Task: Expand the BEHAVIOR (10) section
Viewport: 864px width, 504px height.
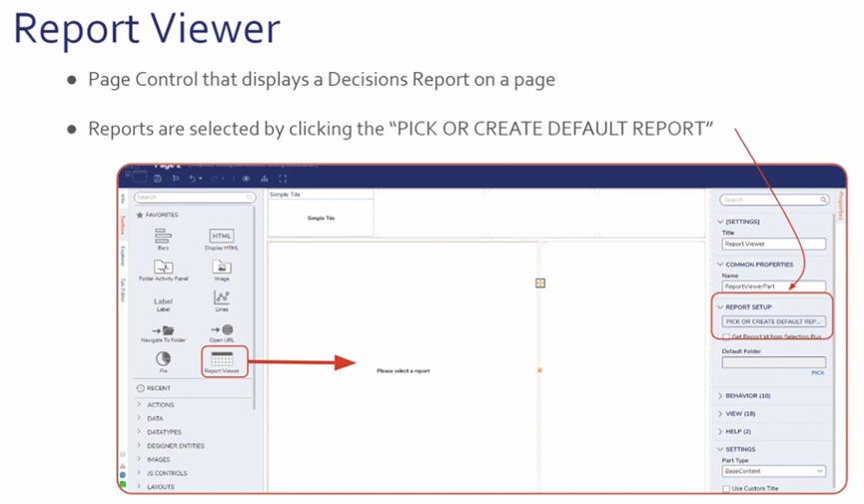Action: click(x=720, y=396)
